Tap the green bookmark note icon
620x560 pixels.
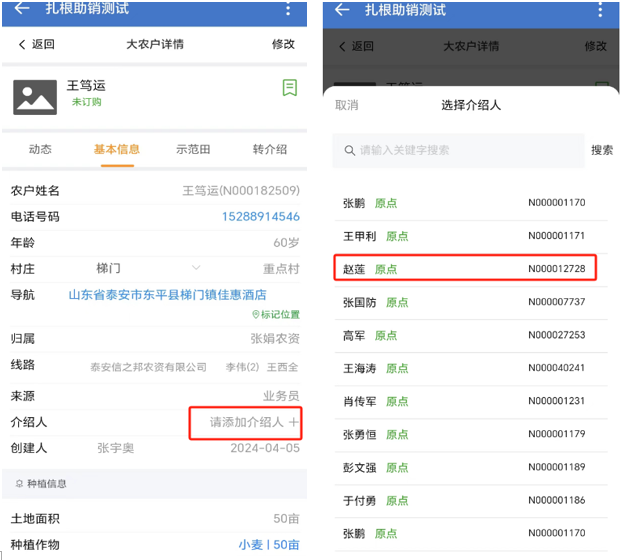290,87
